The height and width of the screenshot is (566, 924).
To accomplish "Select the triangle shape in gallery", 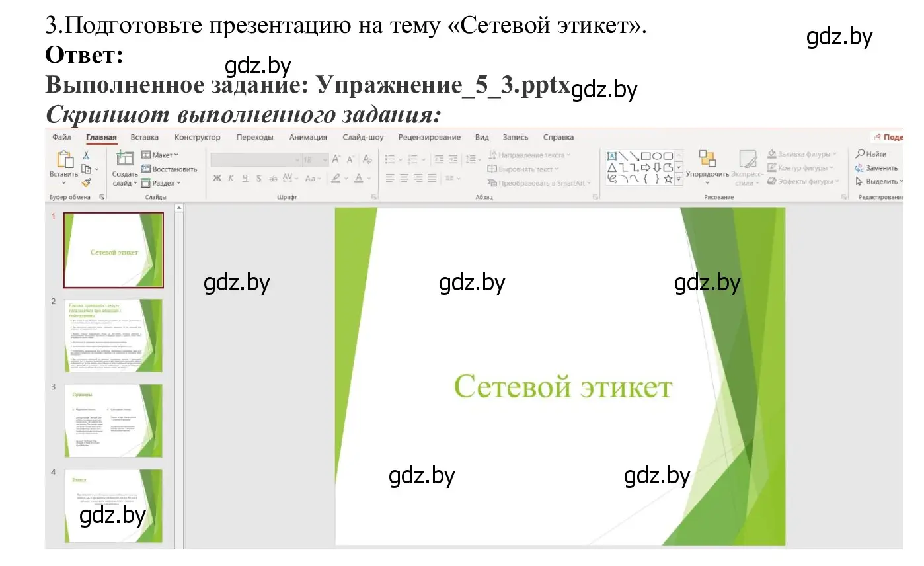I will pos(612,167).
